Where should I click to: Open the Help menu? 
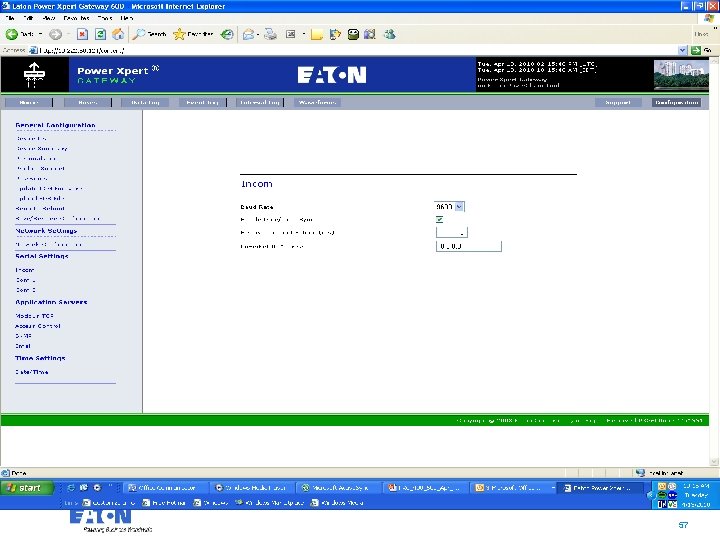pos(127,18)
